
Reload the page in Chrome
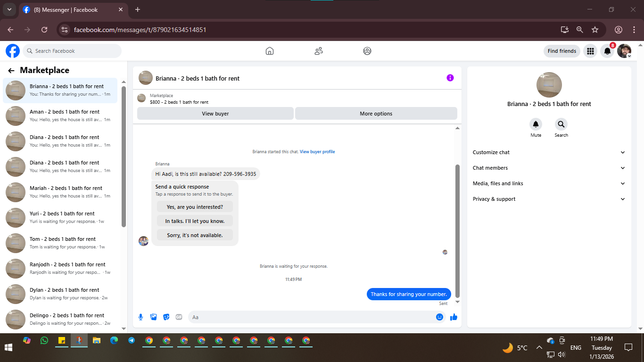coord(44,30)
